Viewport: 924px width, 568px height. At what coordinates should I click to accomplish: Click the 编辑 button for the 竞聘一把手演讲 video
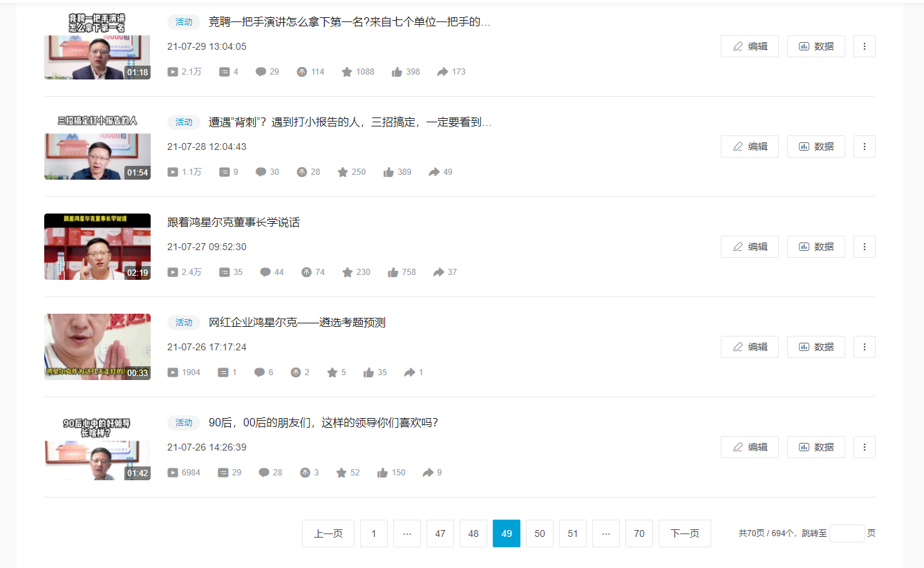[750, 46]
